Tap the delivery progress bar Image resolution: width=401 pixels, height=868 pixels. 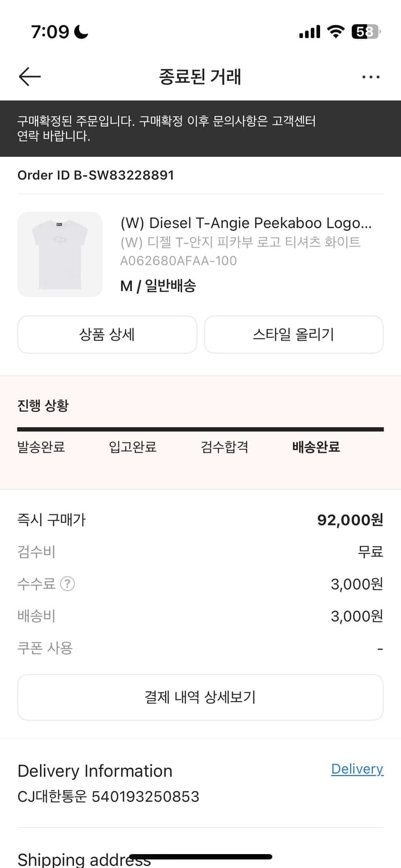(x=200, y=428)
